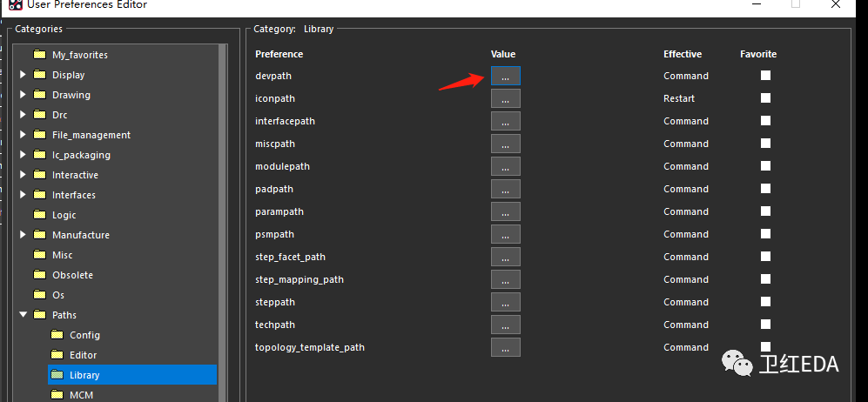The image size is (868, 402).
Task: Click the Editor folder icon
Action: 57,355
